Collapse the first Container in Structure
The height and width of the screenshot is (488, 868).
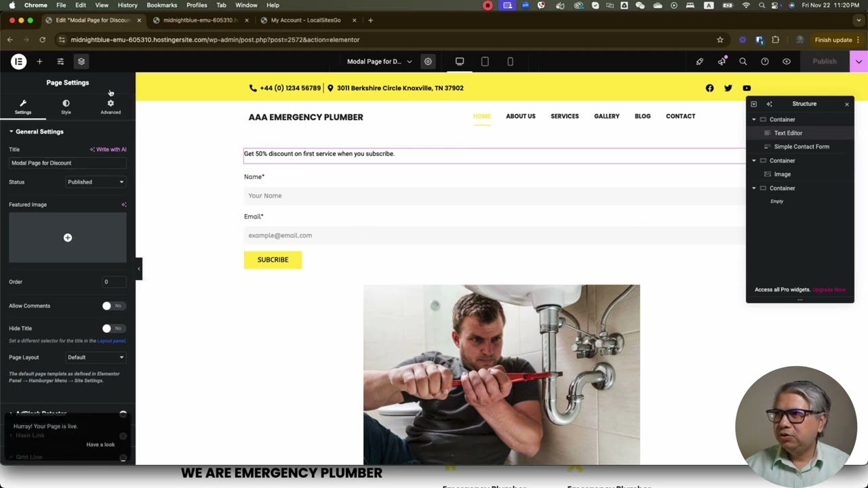tap(754, 120)
